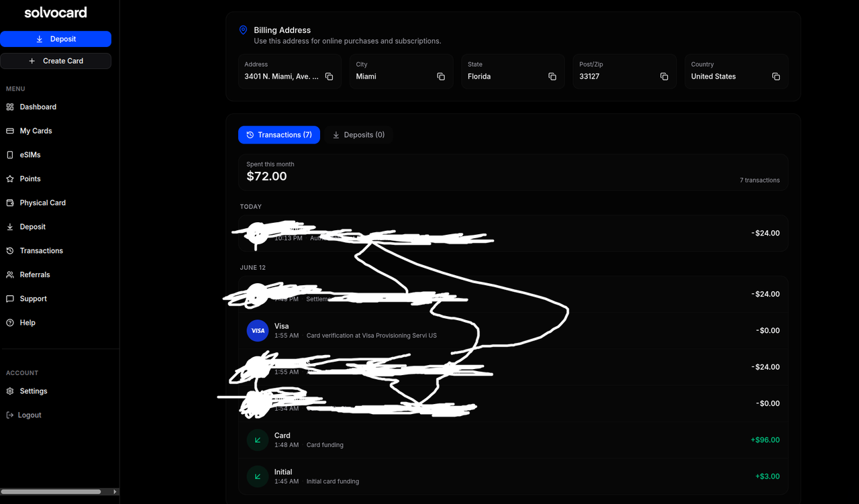The height and width of the screenshot is (504, 859).
Task: Click the $72.00 spent this month amount
Action: [x=266, y=177]
